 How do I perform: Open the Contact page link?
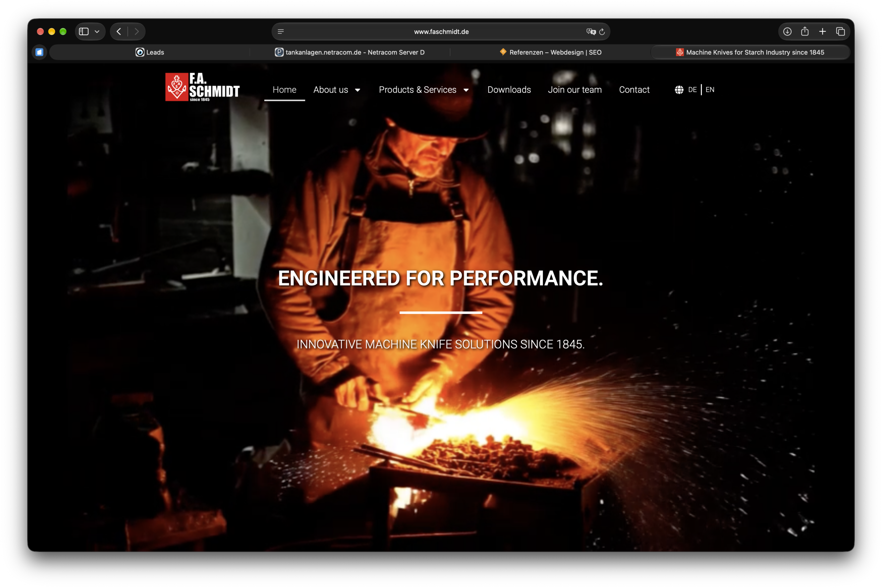click(x=634, y=90)
